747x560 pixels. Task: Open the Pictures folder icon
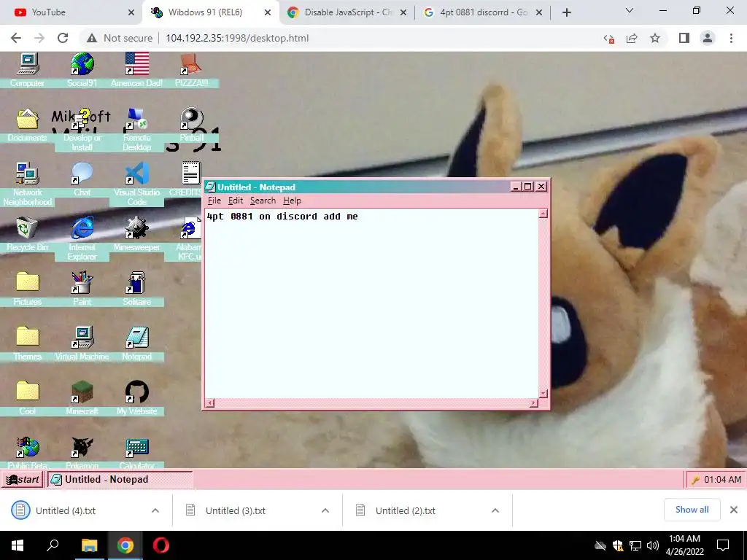click(x=28, y=282)
